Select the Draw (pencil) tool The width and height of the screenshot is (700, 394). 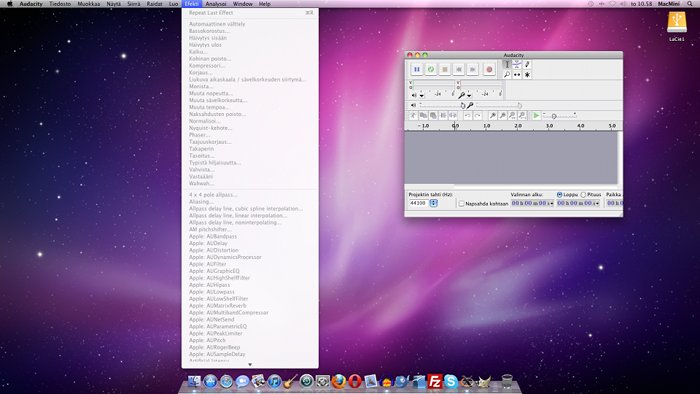click(527, 65)
